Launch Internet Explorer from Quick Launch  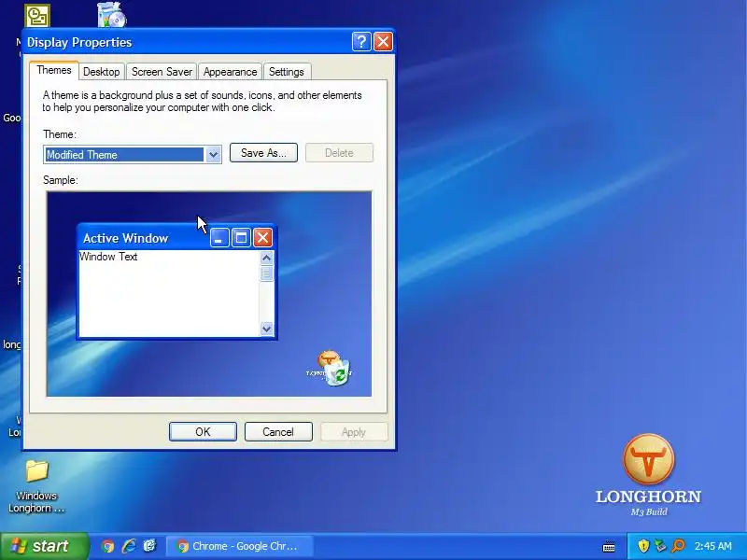[129, 546]
